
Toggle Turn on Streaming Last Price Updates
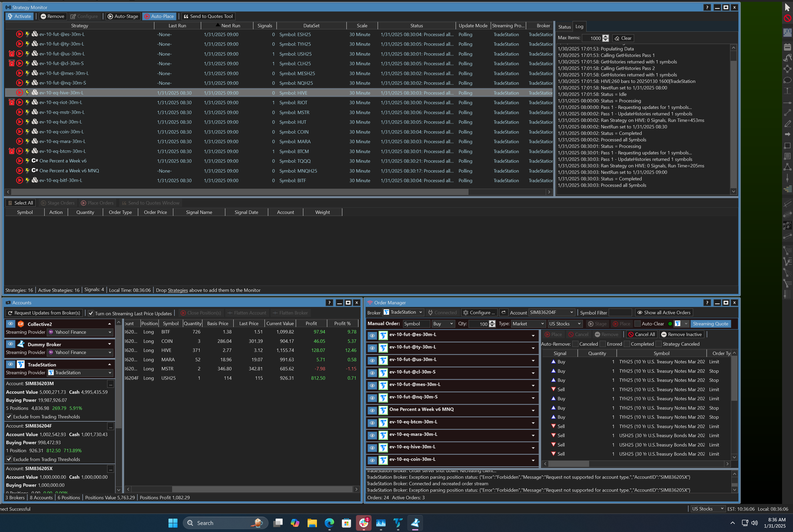(x=91, y=313)
